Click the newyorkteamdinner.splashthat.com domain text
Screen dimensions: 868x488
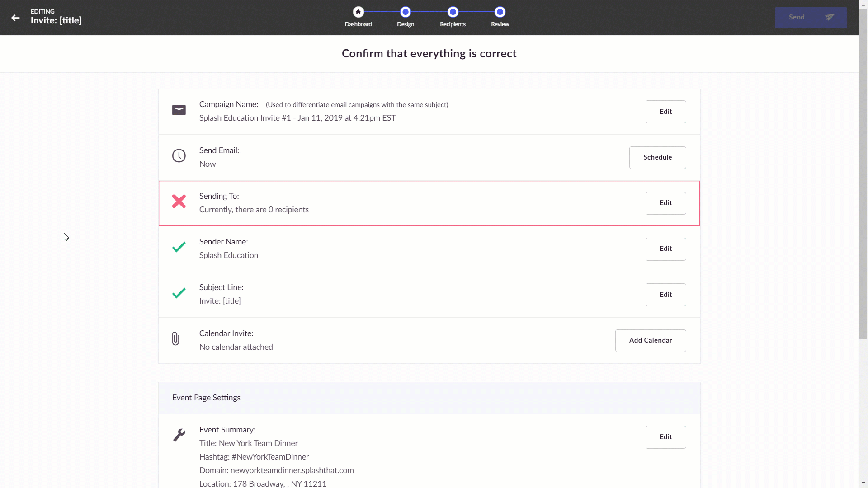[292, 470]
